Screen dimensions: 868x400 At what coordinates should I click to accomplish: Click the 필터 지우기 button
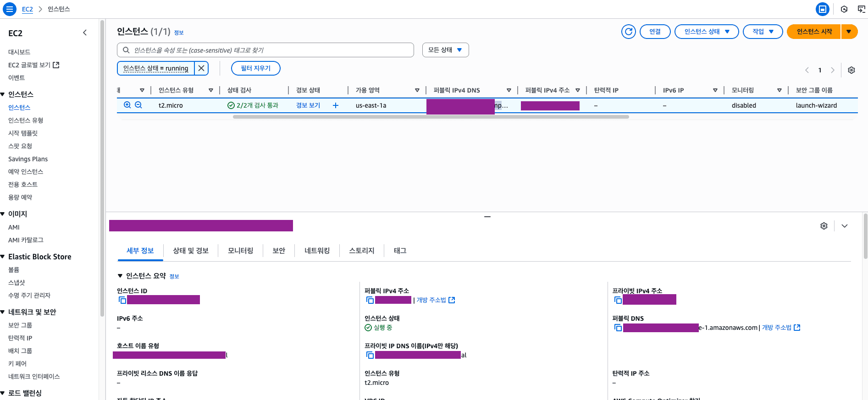point(256,68)
